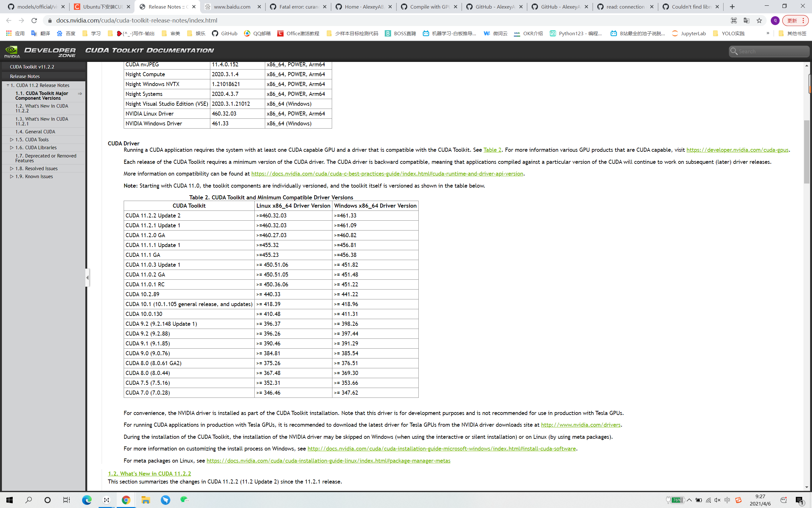Click the Chrome 更新 update button
The width and height of the screenshot is (812, 508).
click(x=795, y=21)
